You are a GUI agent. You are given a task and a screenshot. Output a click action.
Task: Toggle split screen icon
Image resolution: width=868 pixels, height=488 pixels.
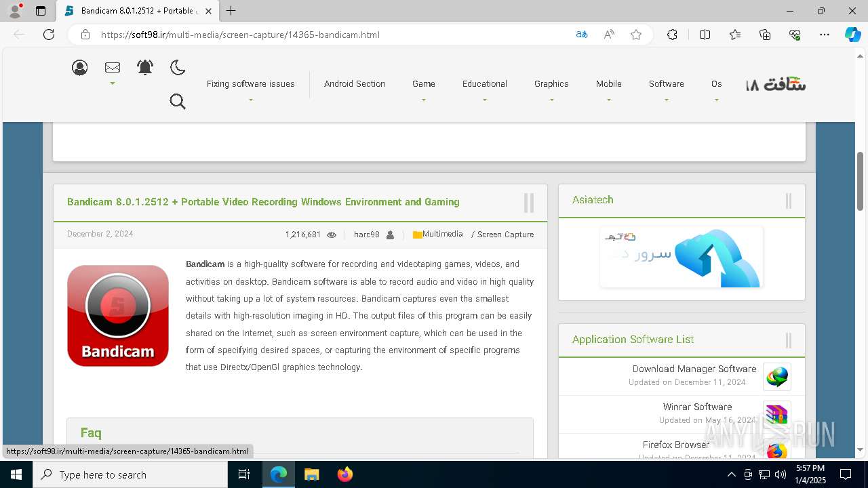coord(705,35)
